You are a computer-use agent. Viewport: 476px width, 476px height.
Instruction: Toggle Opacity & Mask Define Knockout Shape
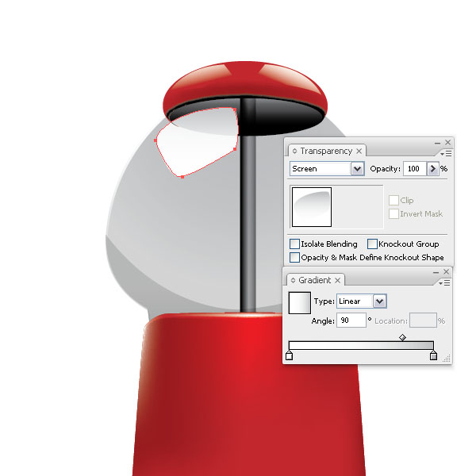(x=294, y=257)
